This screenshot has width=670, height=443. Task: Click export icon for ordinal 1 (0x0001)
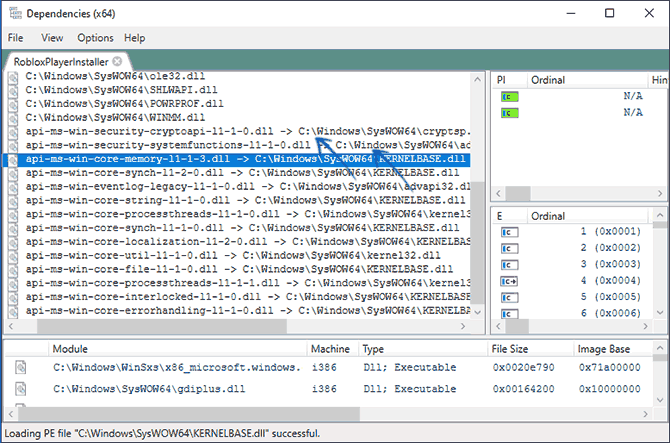509,232
